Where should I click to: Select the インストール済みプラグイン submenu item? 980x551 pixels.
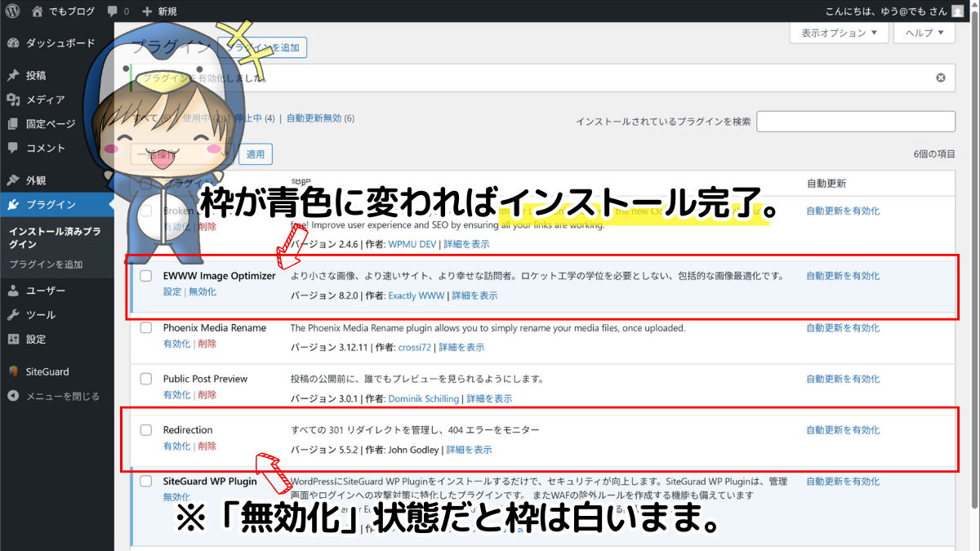pyautogui.click(x=56, y=238)
